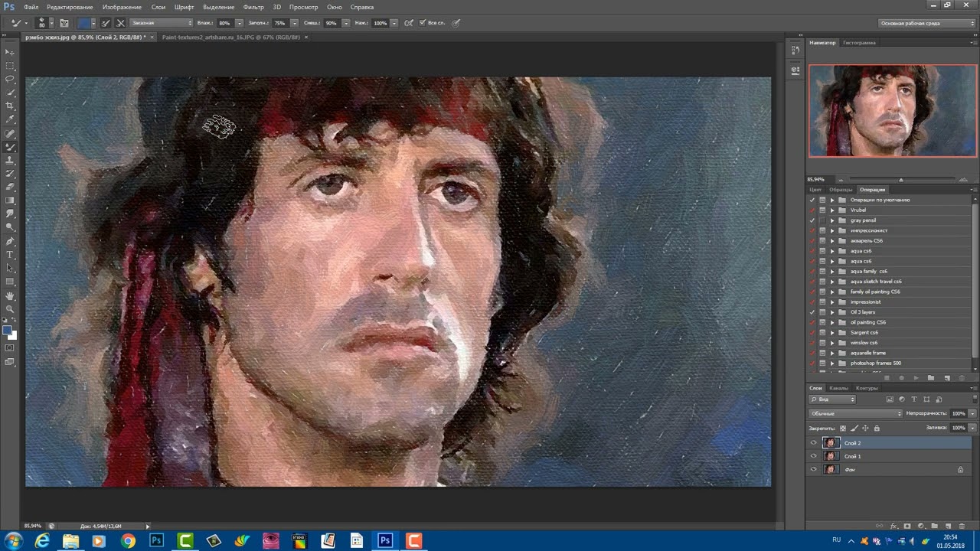Enable airbrush mode icon in options bar
980x551 pixels.
pyautogui.click(x=409, y=23)
